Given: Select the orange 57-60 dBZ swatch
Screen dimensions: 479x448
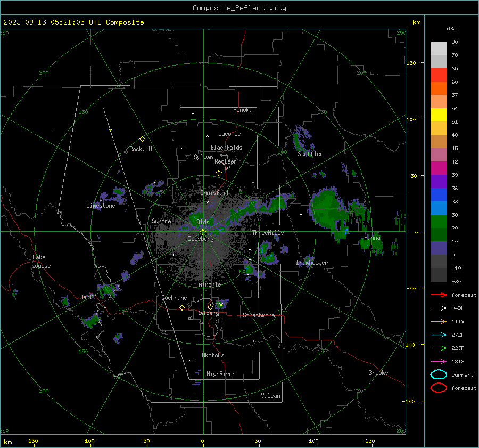Looking at the screenshot, I should pos(439,88).
